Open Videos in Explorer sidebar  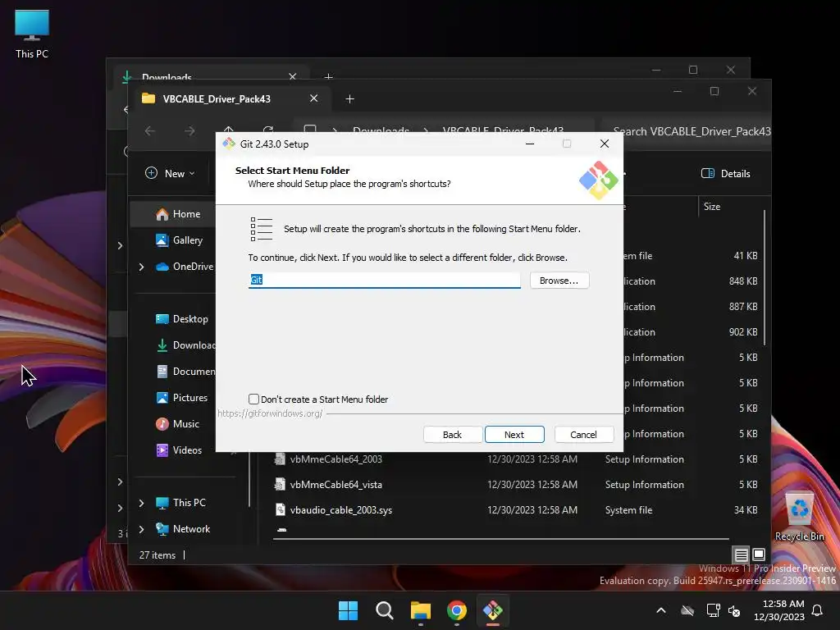179,450
